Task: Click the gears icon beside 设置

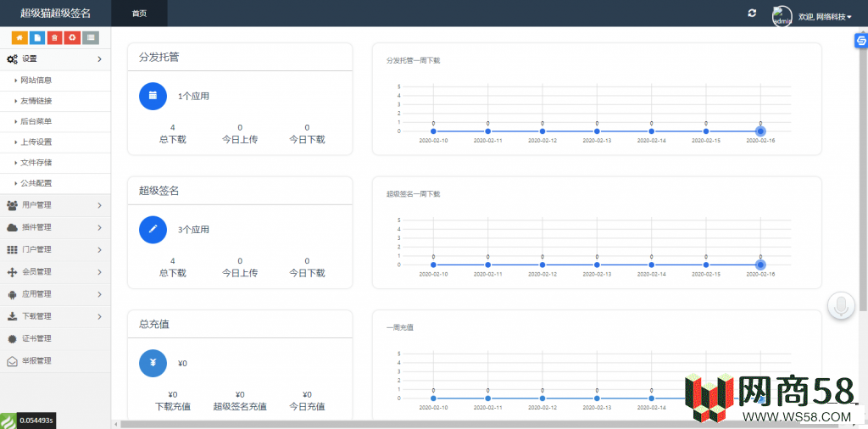Action: [12, 58]
